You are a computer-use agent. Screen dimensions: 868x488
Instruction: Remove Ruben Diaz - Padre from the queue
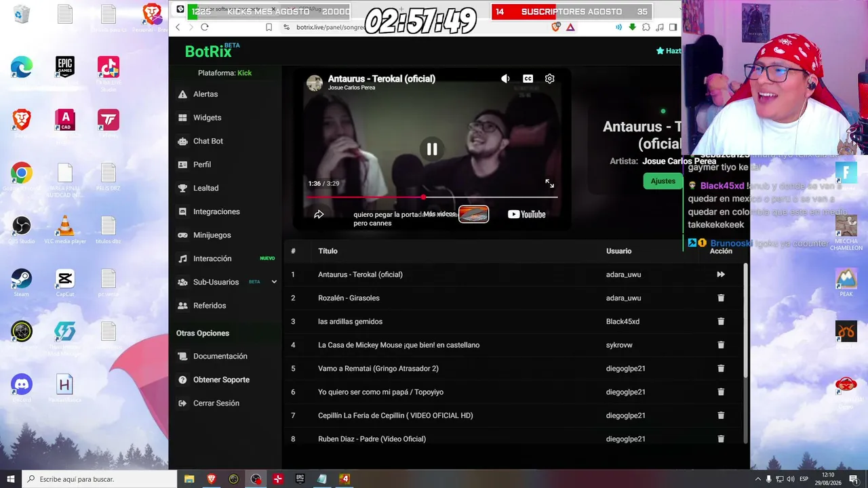[721, 439]
